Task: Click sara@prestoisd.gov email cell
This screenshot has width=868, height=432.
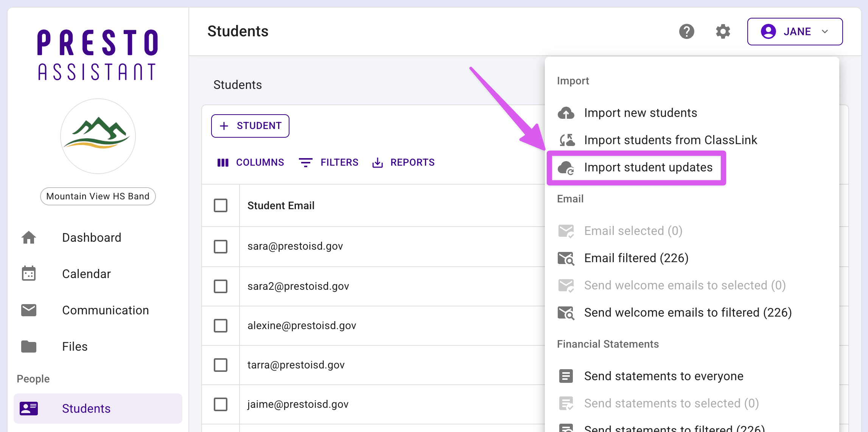Action: (295, 246)
